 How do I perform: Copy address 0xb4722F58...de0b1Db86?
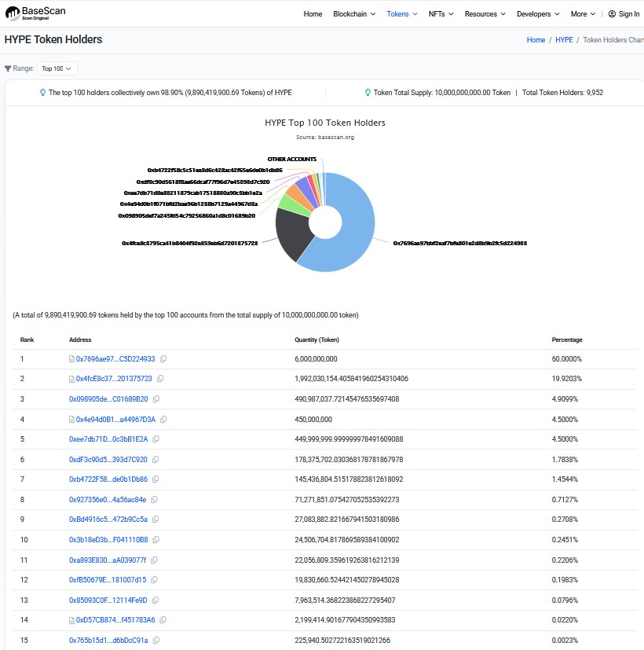click(x=156, y=479)
